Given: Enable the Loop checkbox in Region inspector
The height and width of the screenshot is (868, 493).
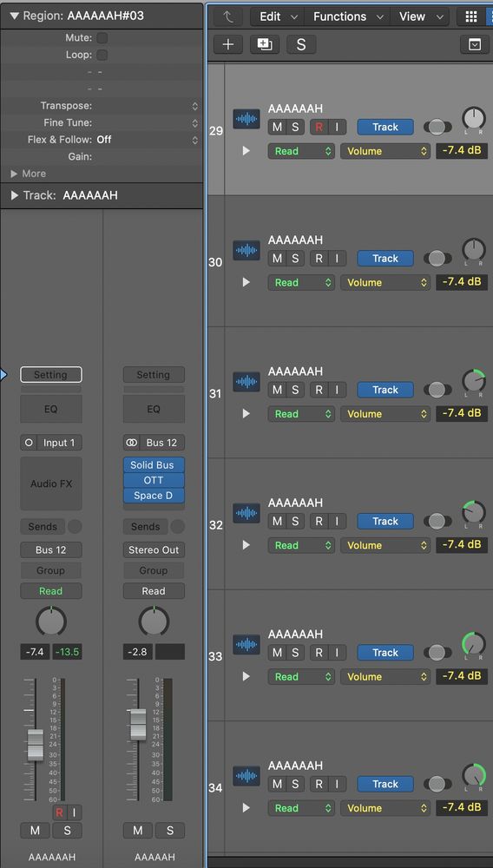Looking at the screenshot, I should [102, 55].
